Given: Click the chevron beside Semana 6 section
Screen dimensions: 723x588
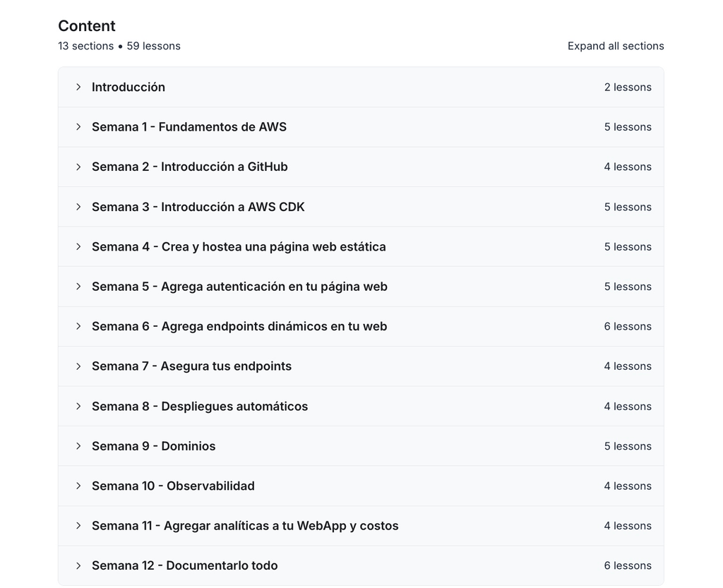Looking at the screenshot, I should click(x=78, y=326).
